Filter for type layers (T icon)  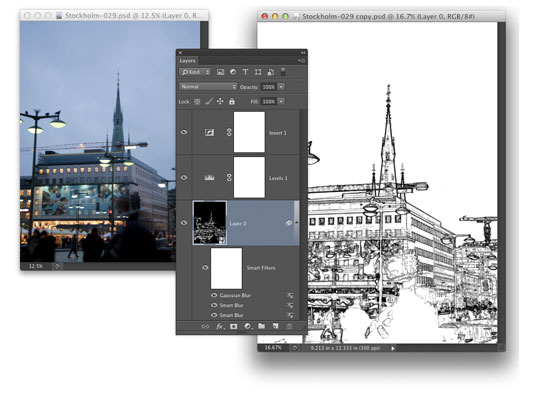coord(245,72)
